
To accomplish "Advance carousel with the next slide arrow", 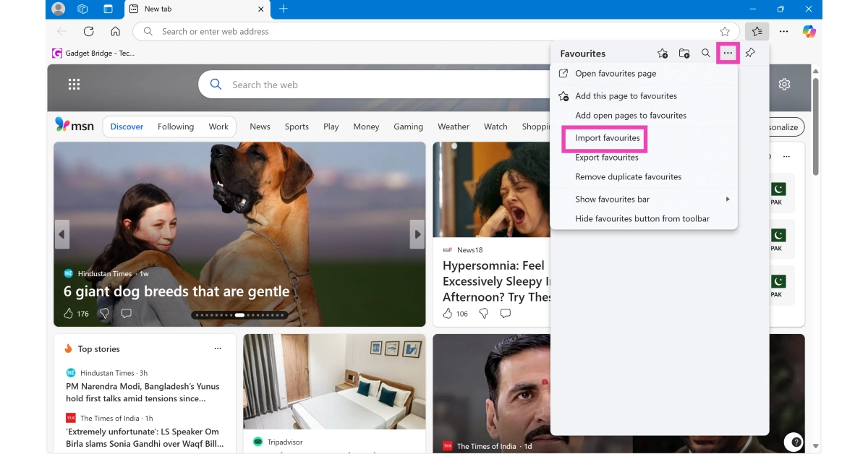I will (x=417, y=234).
